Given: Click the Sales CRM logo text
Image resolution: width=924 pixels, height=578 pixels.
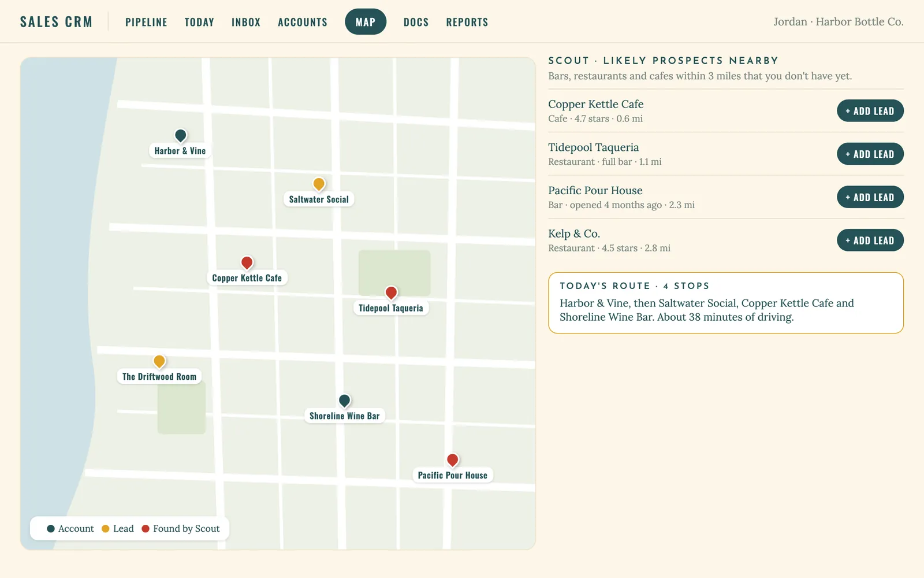Looking at the screenshot, I should [x=56, y=22].
